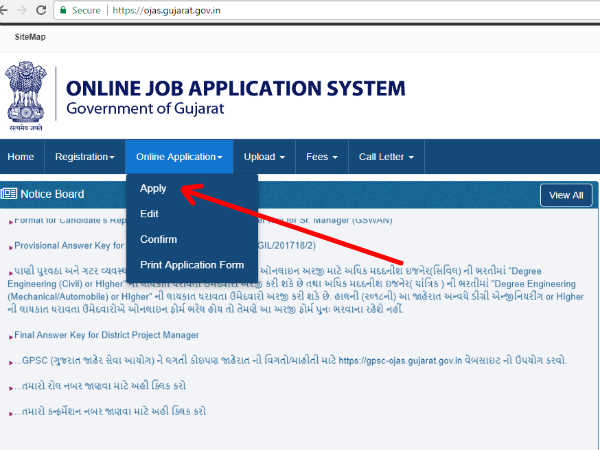The height and width of the screenshot is (450, 600).
Task: Collapse the Online Application dropdown
Action: pos(179,157)
